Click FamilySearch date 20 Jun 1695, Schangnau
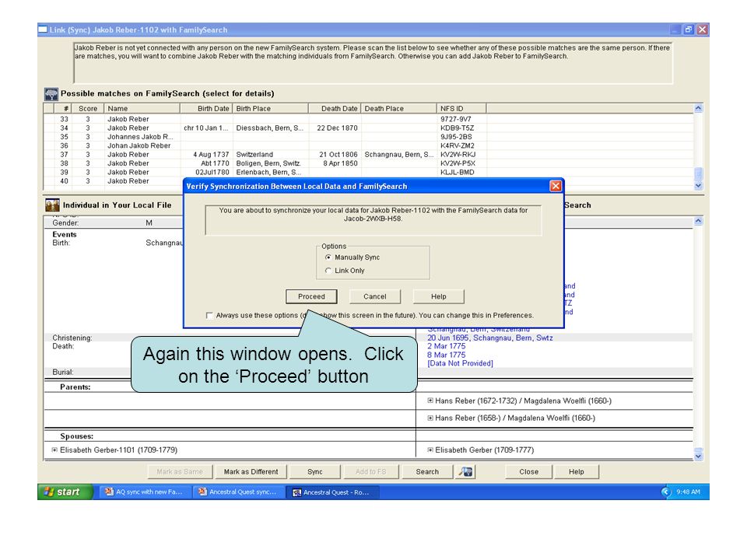The width and height of the screenshot is (747, 560). point(489,338)
